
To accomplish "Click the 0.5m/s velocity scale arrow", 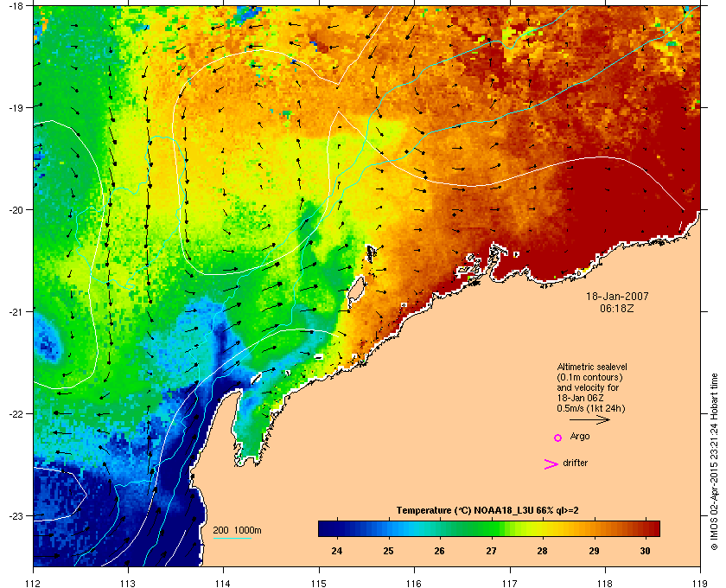I will [589, 420].
